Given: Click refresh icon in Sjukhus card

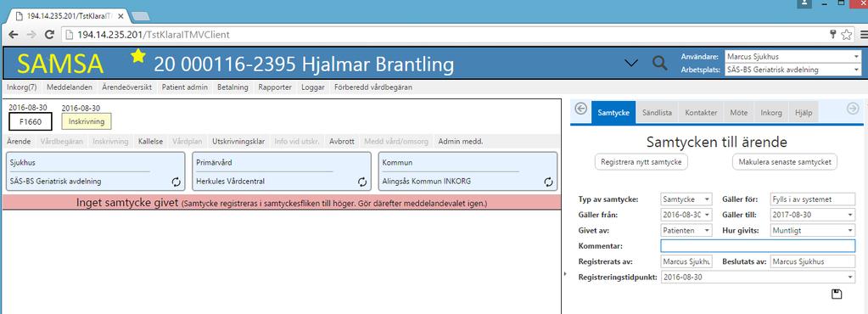Looking at the screenshot, I should pos(176,181).
